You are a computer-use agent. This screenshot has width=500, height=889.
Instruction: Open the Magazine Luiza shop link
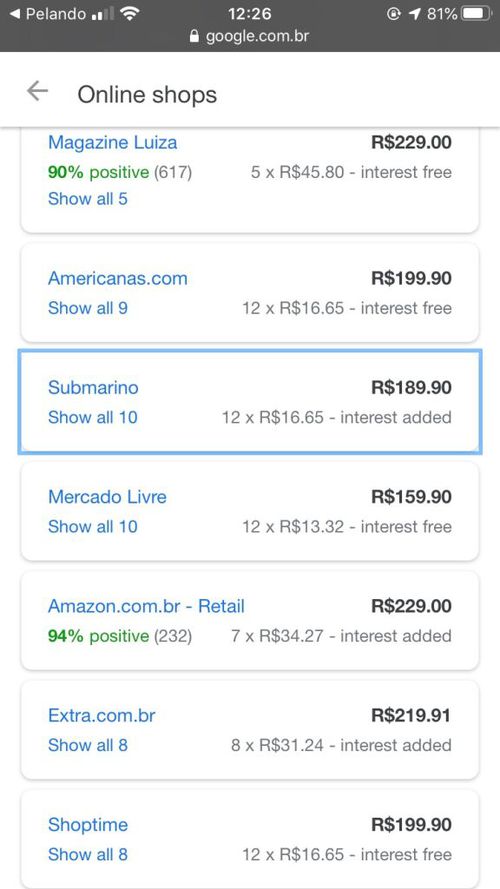tap(113, 142)
